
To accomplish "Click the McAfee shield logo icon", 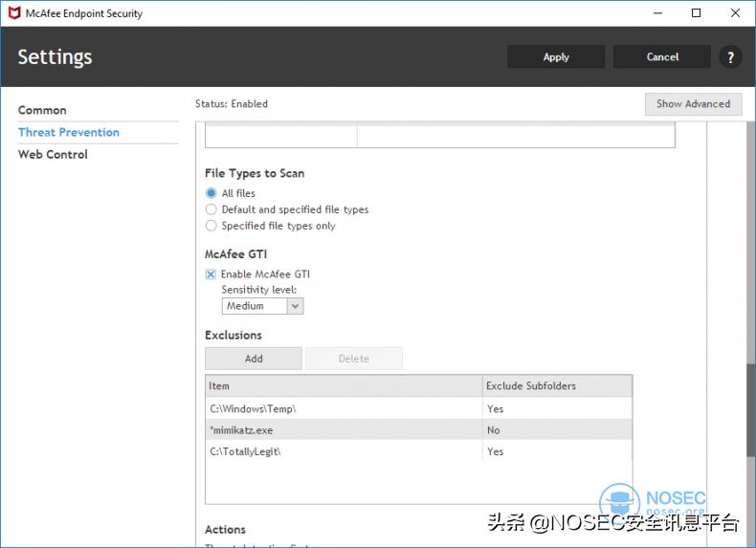I will (14, 13).
